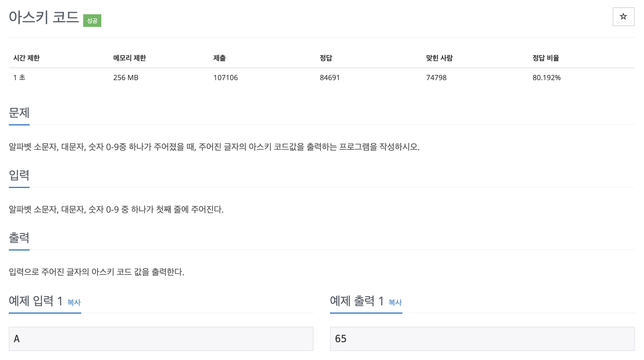Click the 입력 section heading
Viewport: 644px width, 360px height.
pos(19,175)
